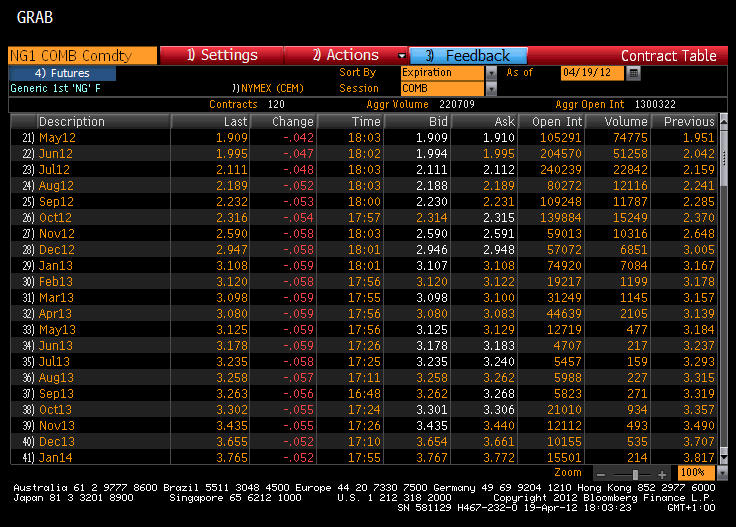Open the Aug13 contract row
Screen dimensions: 736x527
364,377
